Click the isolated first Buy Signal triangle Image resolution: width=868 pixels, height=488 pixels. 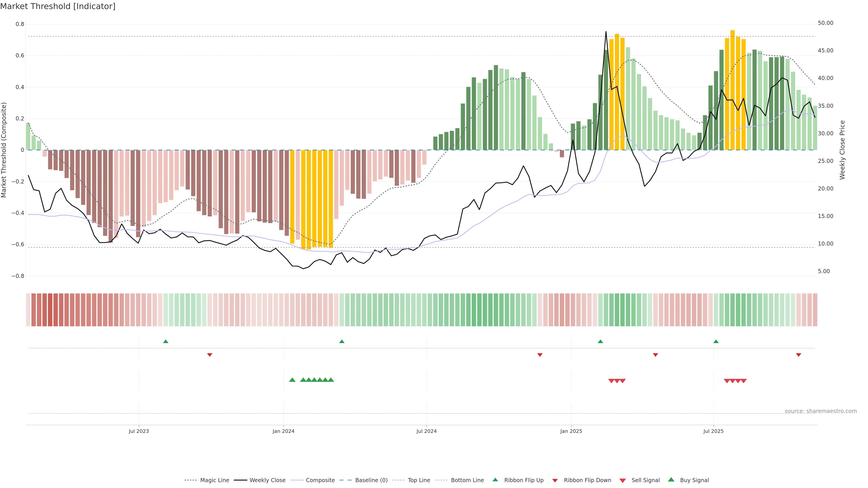[292, 380]
